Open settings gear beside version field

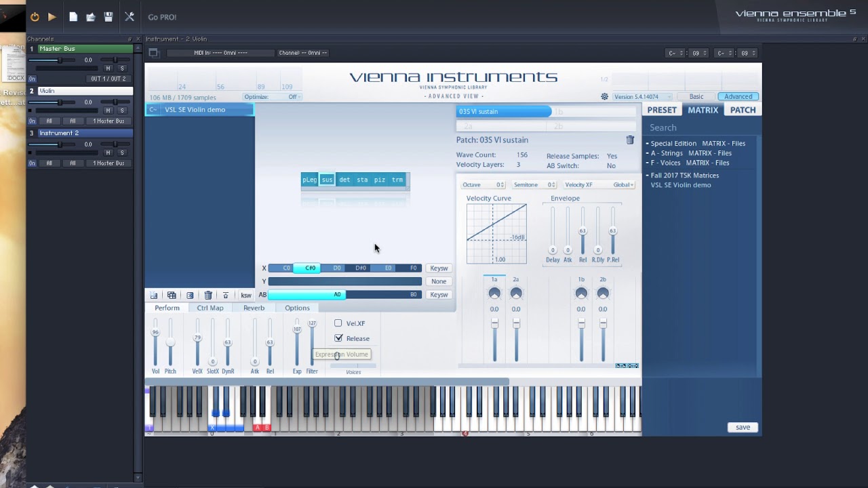(x=604, y=96)
